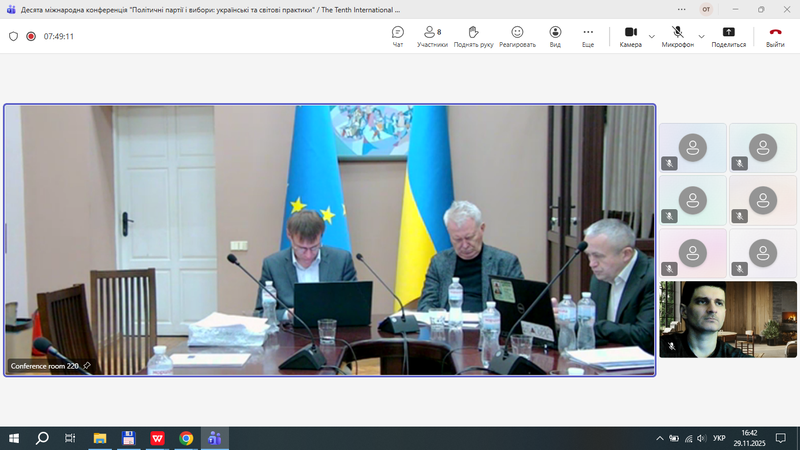
Task: Turn on the camera
Action: pos(630,36)
